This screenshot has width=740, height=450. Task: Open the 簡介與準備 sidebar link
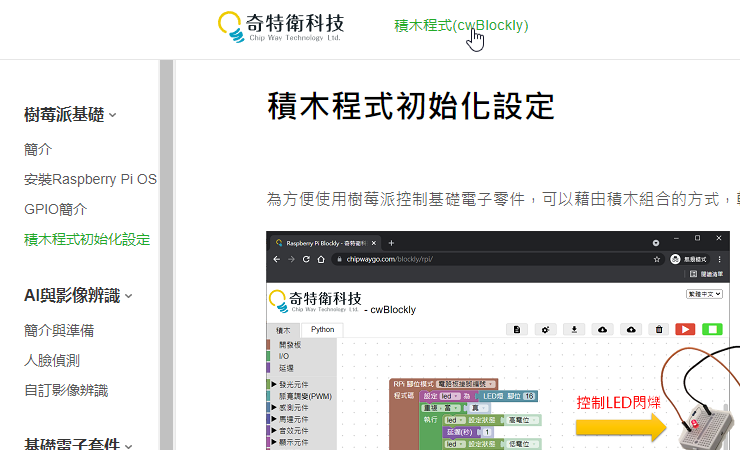click(59, 331)
